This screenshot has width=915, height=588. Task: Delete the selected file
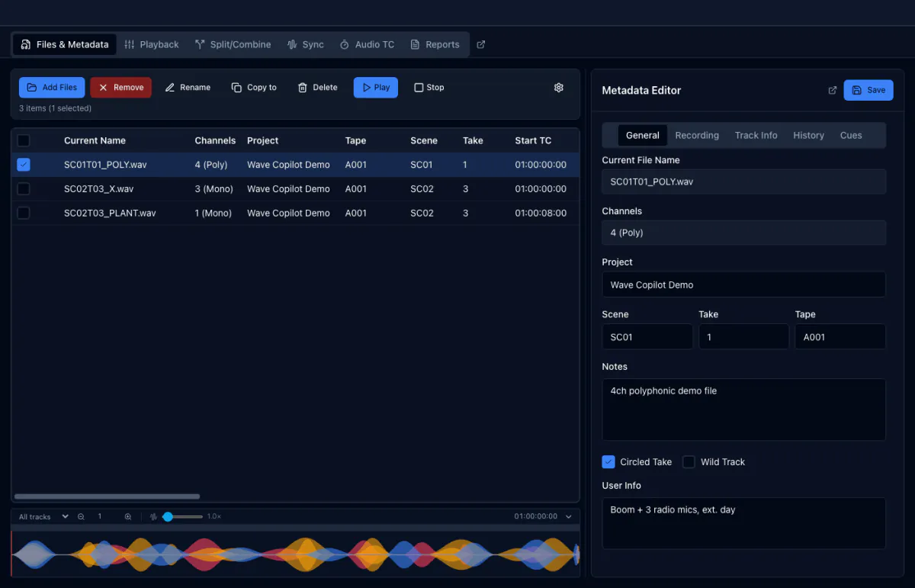click(317, 88)
